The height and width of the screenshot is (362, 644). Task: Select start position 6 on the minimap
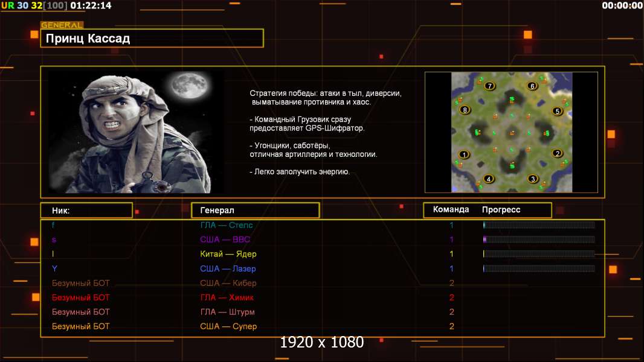[x=532, y=86]
